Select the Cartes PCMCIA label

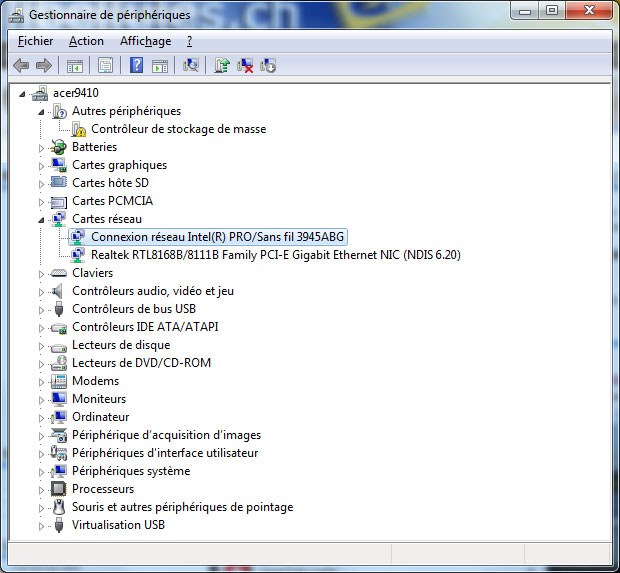[112, 201]
